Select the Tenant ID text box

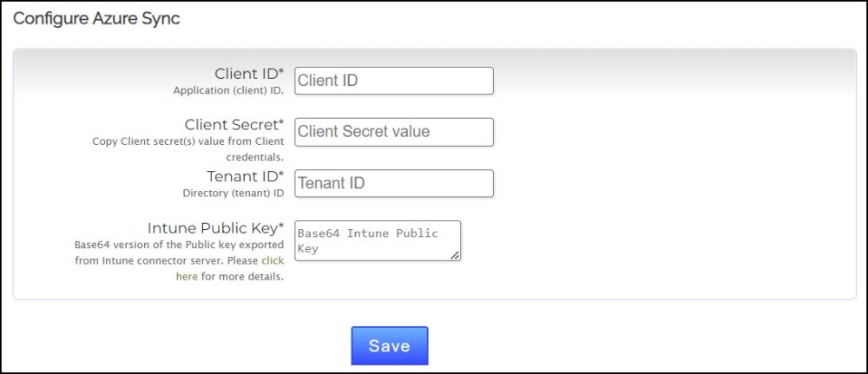tap(394, 183)
